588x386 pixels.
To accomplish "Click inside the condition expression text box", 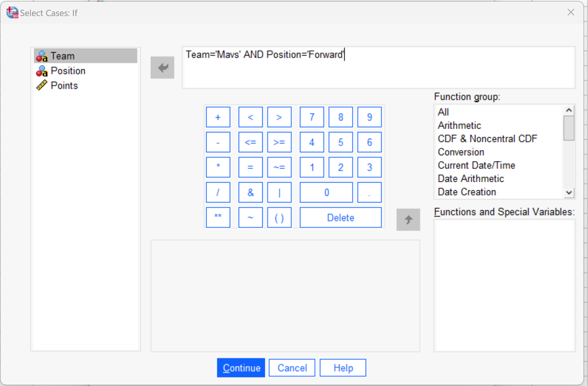I will pyautogui.click(x=378, y=71).
